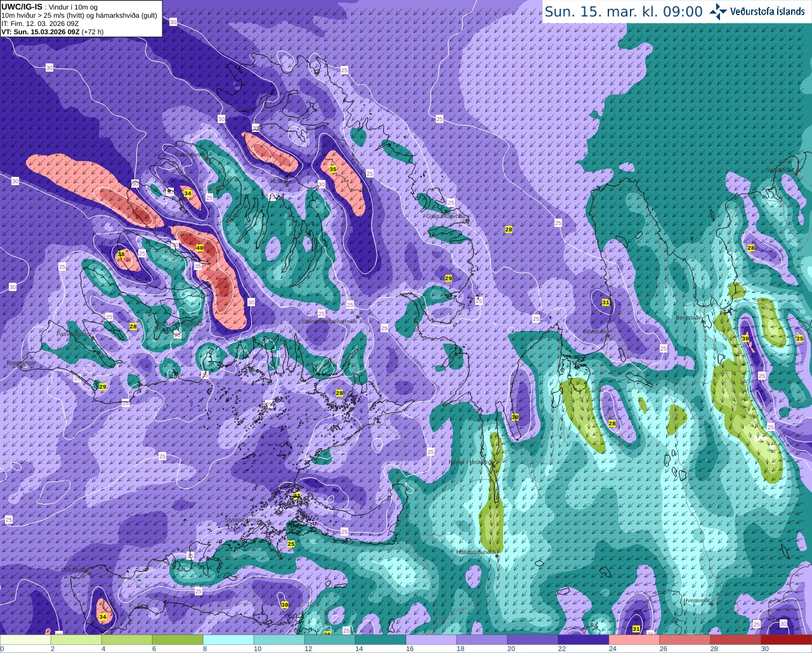Select the 8–10 m/s light cyan legend color

228,640
